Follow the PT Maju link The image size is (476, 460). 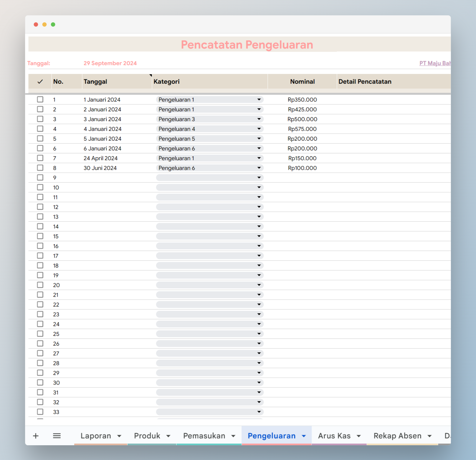click(435, 63)
